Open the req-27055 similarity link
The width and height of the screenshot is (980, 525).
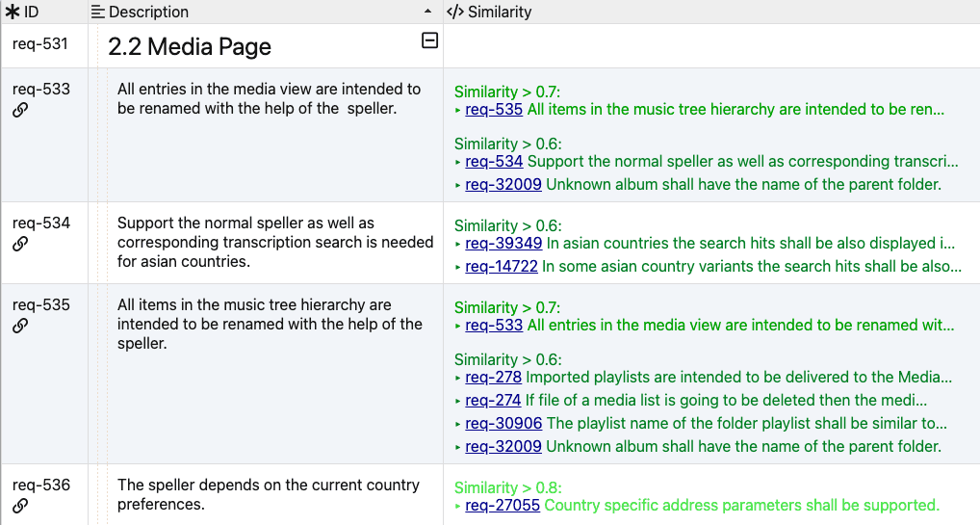pyautogui.click(x=502, y=506)
